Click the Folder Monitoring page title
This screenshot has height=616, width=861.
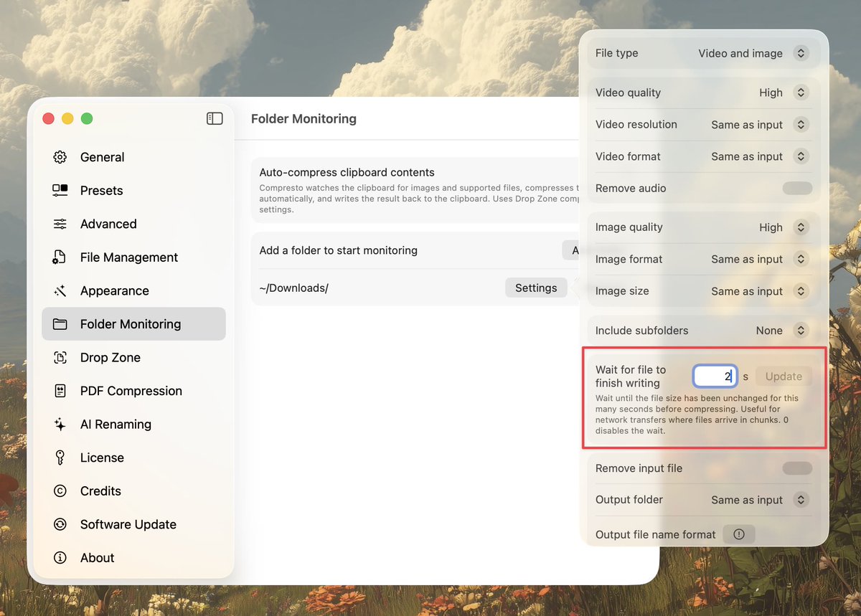click(304, 118)
